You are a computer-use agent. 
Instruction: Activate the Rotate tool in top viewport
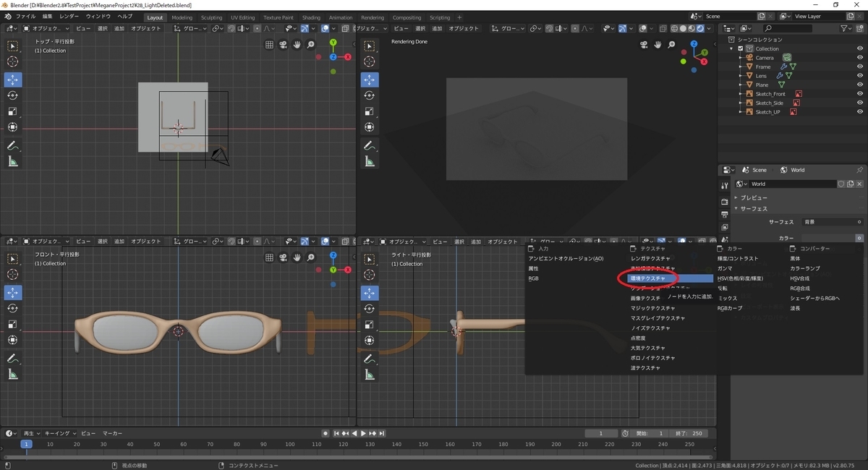pos(13,95)
